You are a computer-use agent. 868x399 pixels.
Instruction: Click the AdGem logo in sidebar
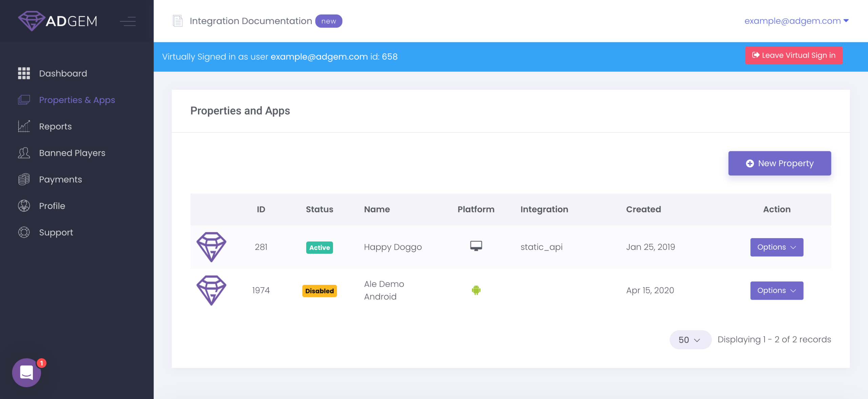coord(58,21)
